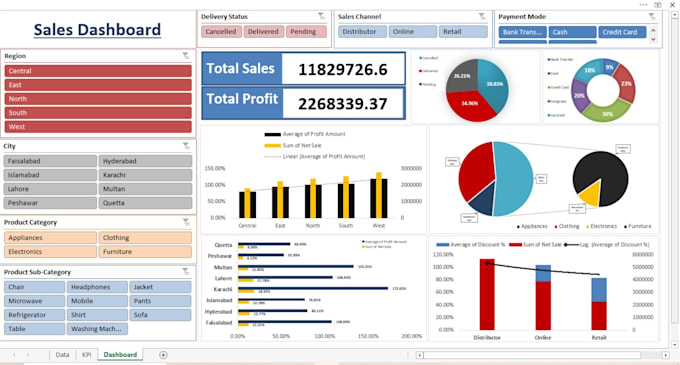
Task: Toggle the Delivered delivery status filter
Action: (264, 32)
